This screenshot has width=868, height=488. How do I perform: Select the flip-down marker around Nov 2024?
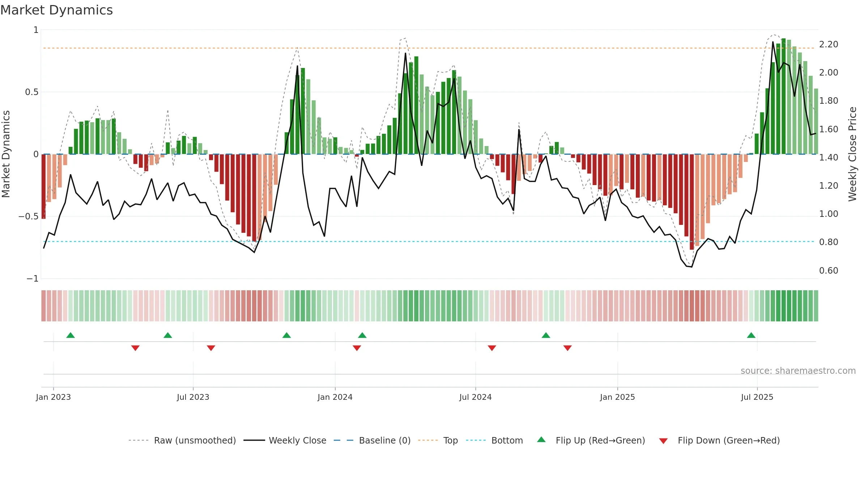[x=567, y=348]
